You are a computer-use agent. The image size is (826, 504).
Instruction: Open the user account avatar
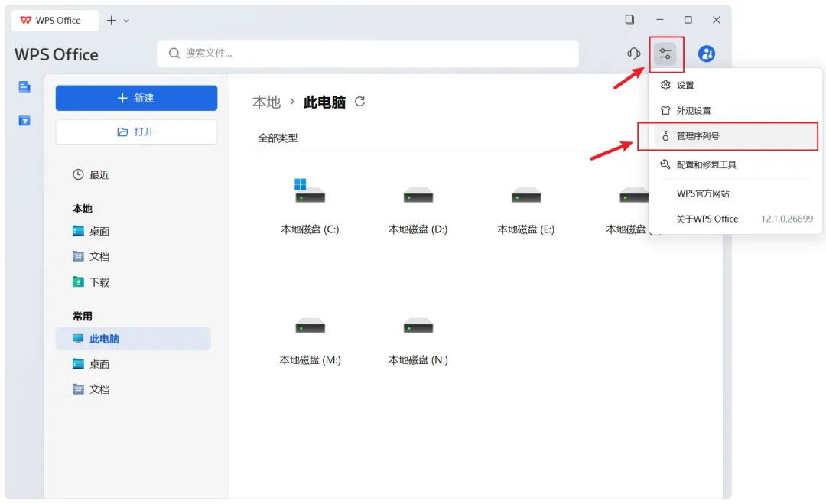[x=707, y=54]
